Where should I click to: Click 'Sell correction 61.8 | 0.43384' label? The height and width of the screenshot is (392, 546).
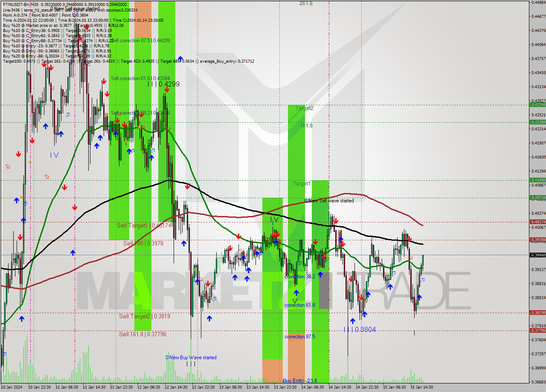(140, 78)
